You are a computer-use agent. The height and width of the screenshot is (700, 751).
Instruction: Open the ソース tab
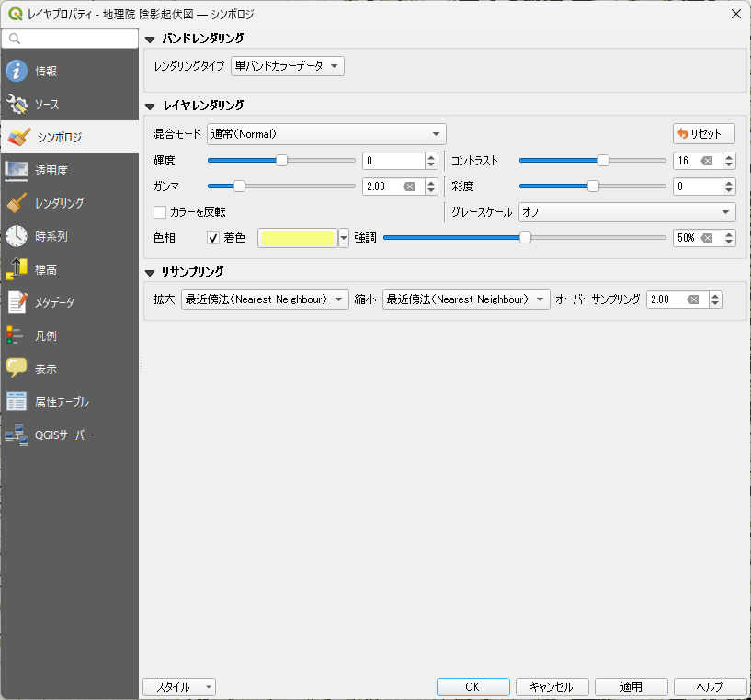(70, 104)
